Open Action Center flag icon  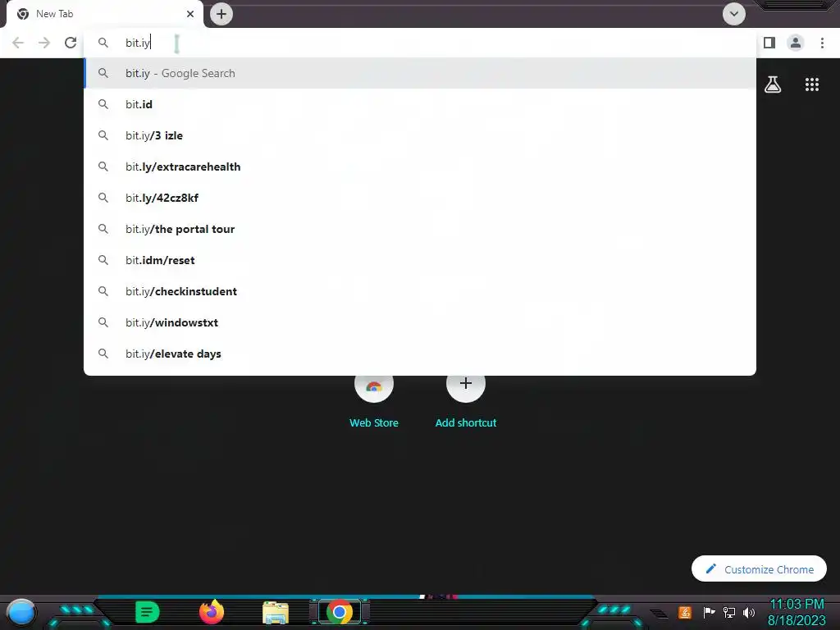pyautogui.click(x=709, y=612)
